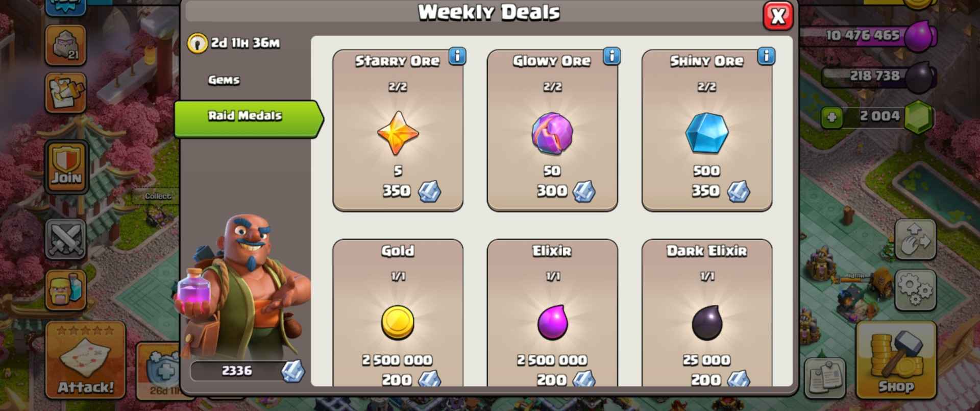
Task: Open info for Starry Ore deal
Action: pos(457,56)
